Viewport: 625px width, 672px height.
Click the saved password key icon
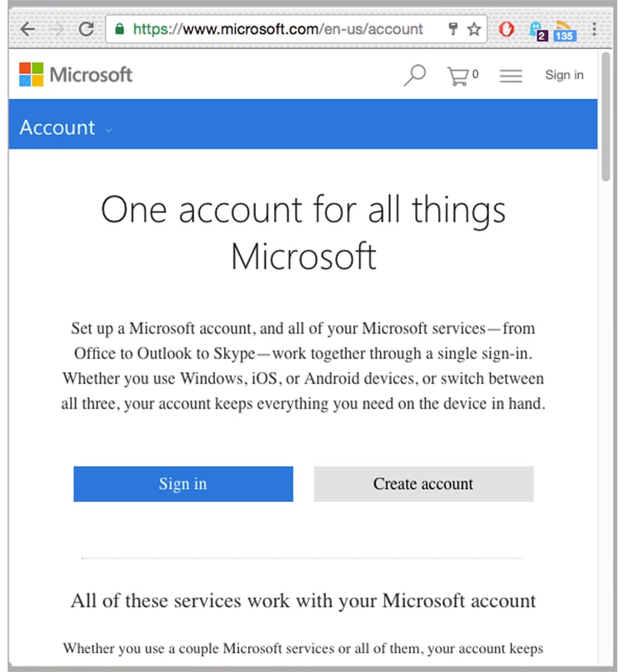(452, 29)
